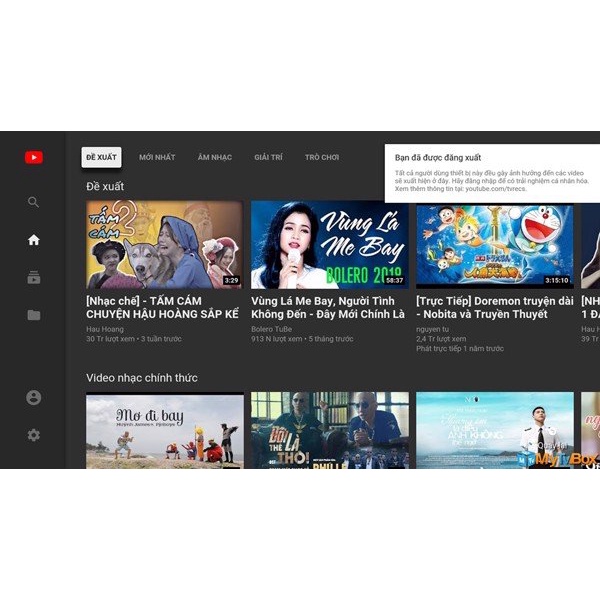Image resolution: width=600 pixels, height=600 pixels.
Task: Open the GIẢI TRÍ tab
Action: [268, 158]
